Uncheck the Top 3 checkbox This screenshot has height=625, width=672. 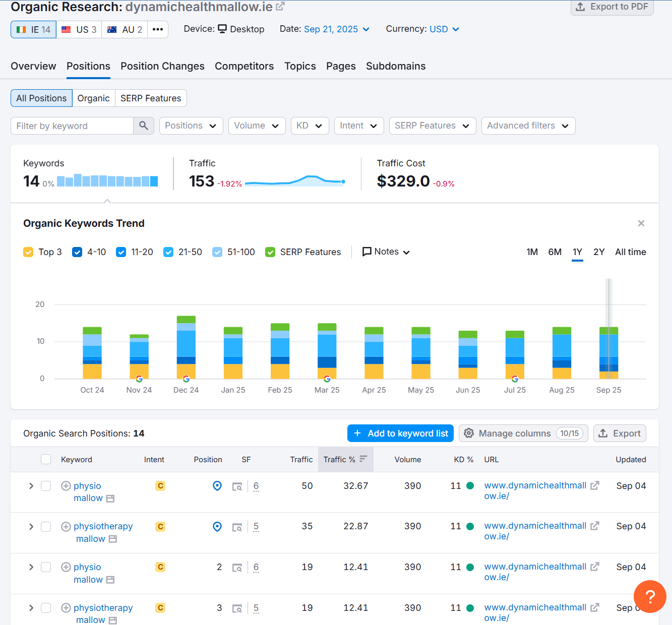(x=28, y=252)
